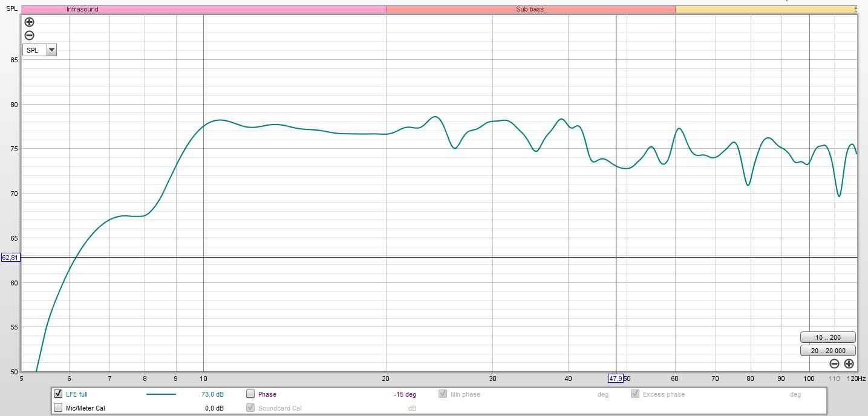Click the 20 tick on frequency axis

pyautogui.click(x=386, y=379)
